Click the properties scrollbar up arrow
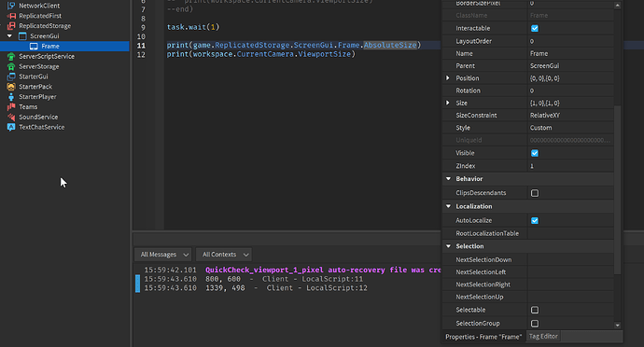This screenshot has width=644, height=347. (617, 6)
